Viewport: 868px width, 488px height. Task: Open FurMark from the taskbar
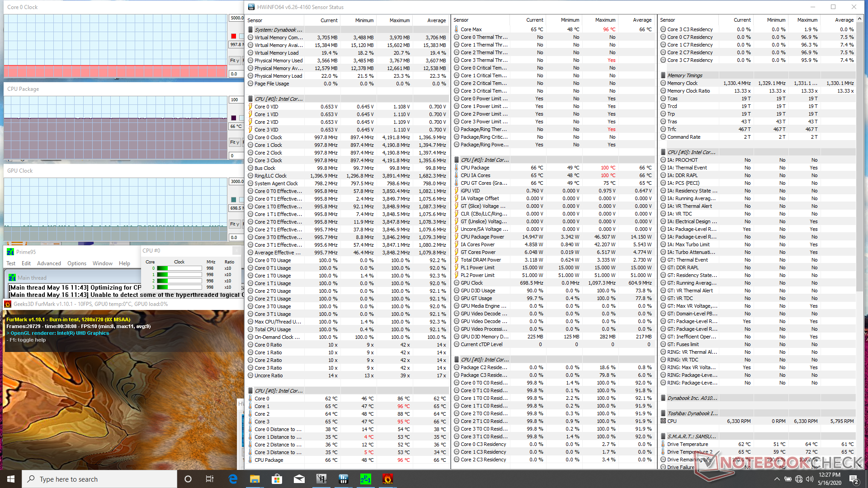pos(387,479)
